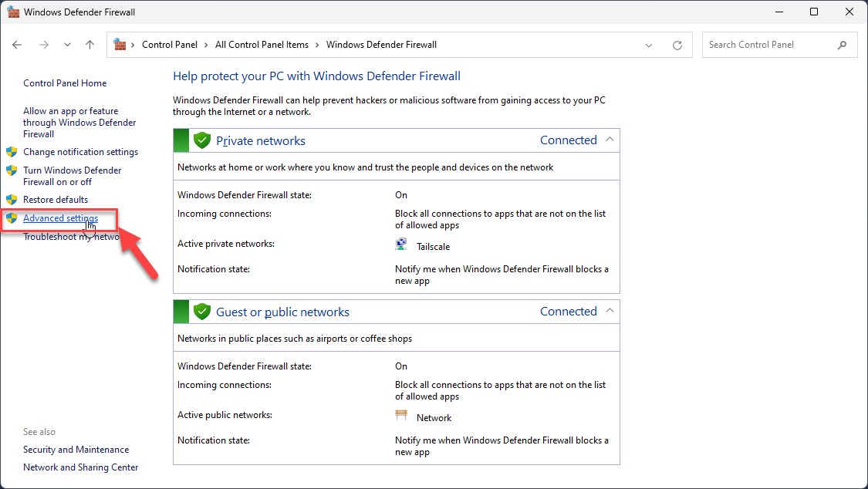
Task: Select Windows Defender Firewall breadcrumb
Action: coord(381,45)
